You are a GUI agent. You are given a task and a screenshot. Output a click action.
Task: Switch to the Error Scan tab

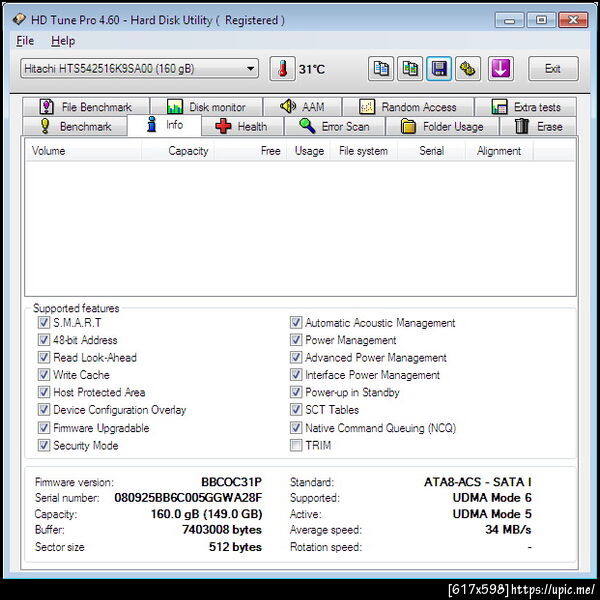[334, 126]
